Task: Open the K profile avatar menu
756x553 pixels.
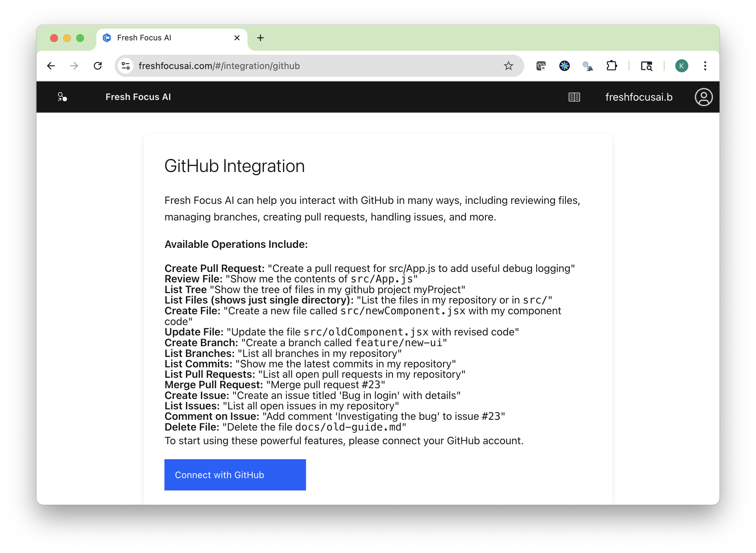Action: [682, 65]
